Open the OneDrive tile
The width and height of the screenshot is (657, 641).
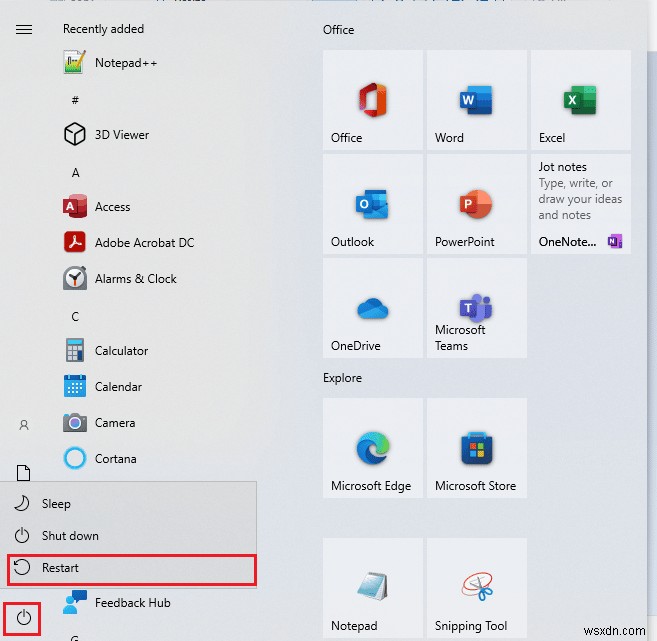pos(372,308)
